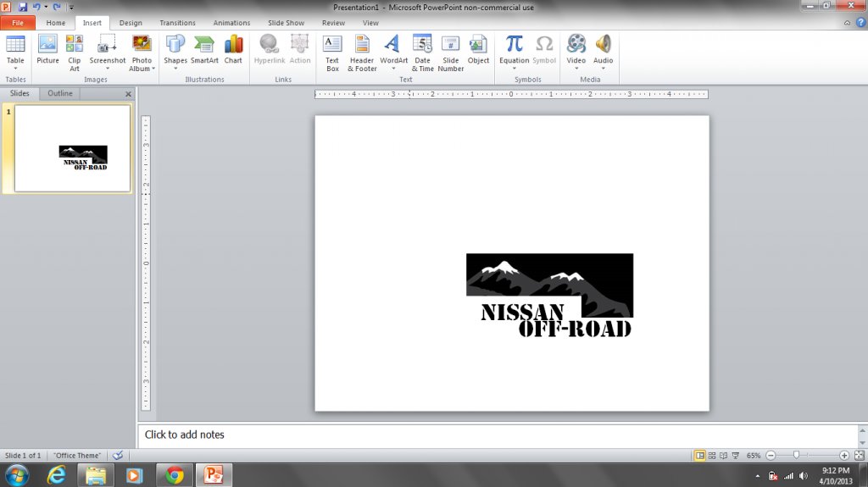Insert an Object
Viewport: 868px width, 487px height.
[478, 50]
